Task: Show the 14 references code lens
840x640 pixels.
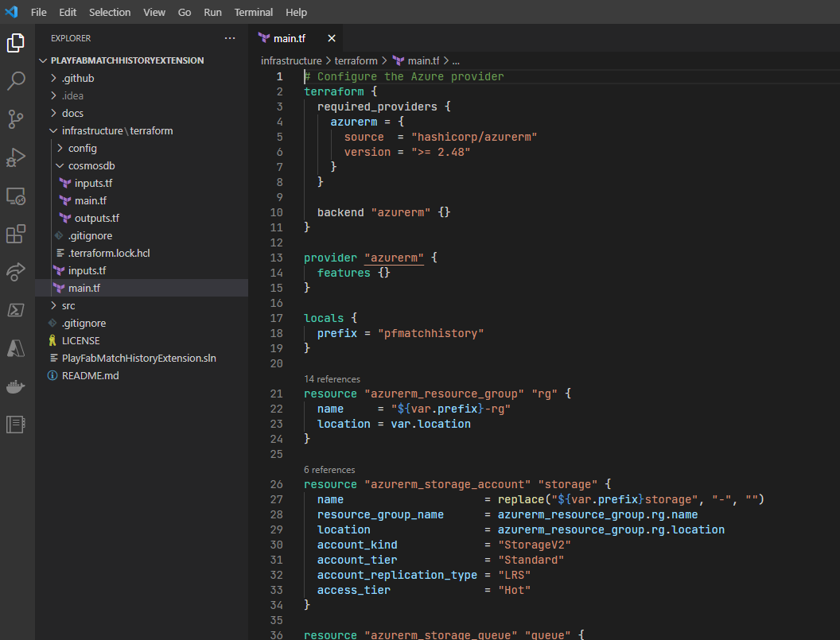Action: pyautogui.click(x=332, y=378)
